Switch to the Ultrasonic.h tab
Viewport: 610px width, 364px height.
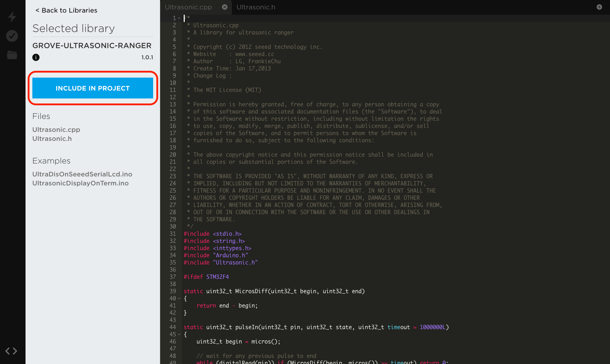(256, 7)
